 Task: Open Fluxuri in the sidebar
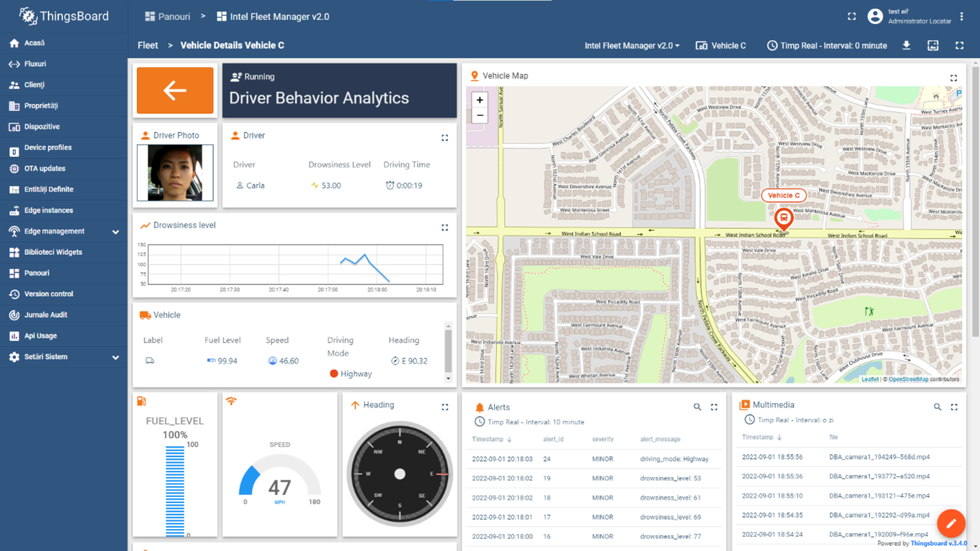[x=64, y=64]
